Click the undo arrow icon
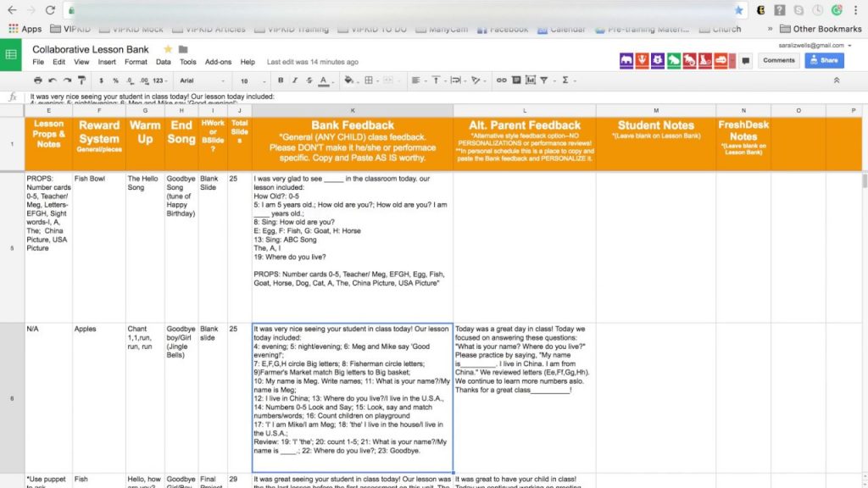This screenshot has height=488, width=868. (51, 80)
